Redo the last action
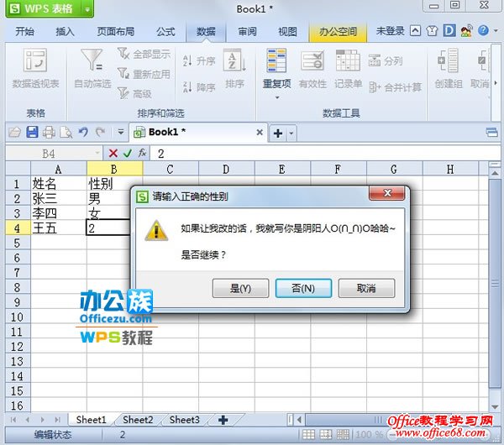Image resolution: width=504 pixels, height=445 pixels. [x=101, y=132]
